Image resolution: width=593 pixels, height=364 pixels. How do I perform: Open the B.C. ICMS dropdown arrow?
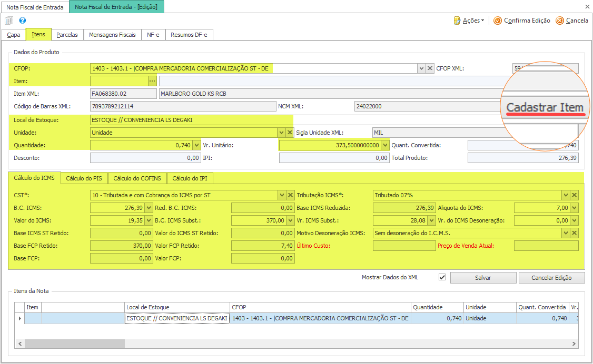(x=149, y=208)
